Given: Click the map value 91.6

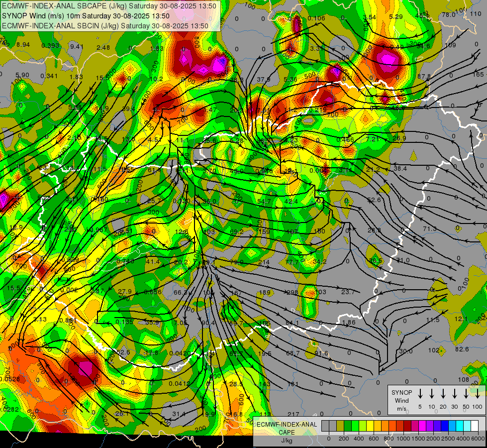Looking at the screenshot, I should coord(321,353).
